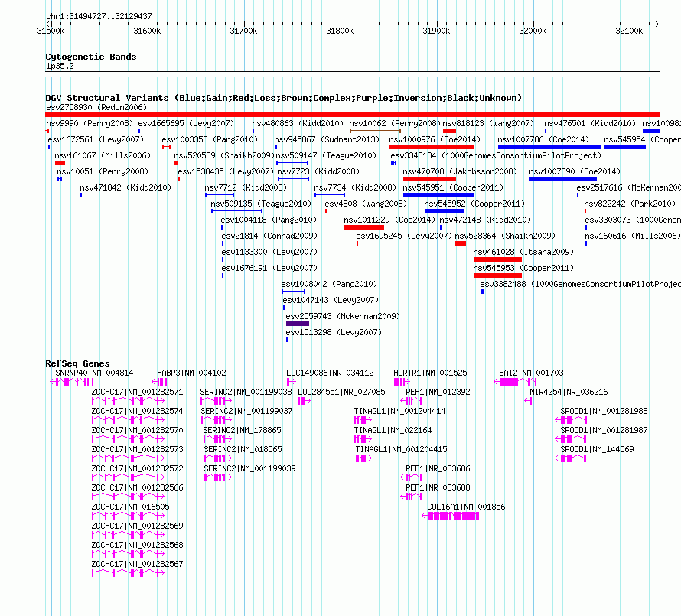Select the nsv1007786 (Coe2014) gain bar
The width and height of the screenshot is (681, 616).
(549, 147)
